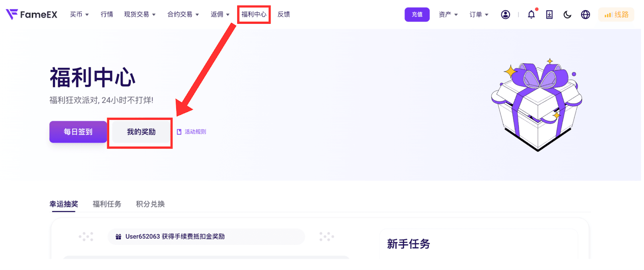Image resolution: width=644 pixels, height=270 pixels.
Task: Select the 线路 network line indicator
Action: pyautogui.click(x=616, y=15)
